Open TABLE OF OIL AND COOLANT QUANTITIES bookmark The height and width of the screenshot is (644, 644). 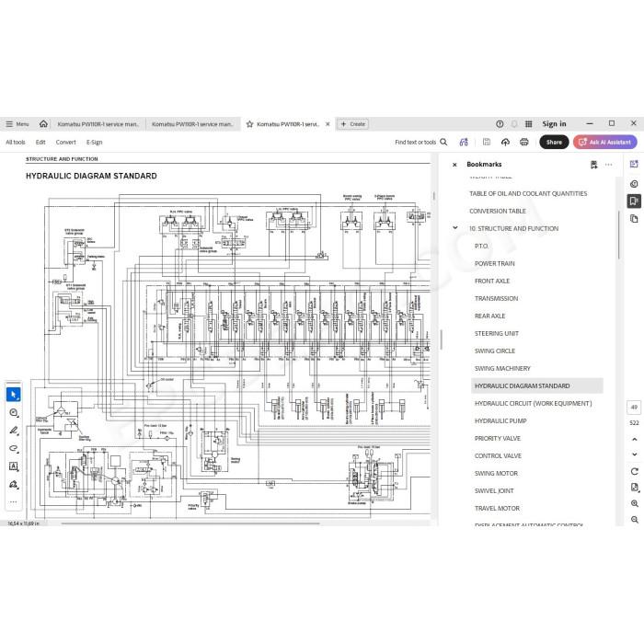click(x=528, y=193)
